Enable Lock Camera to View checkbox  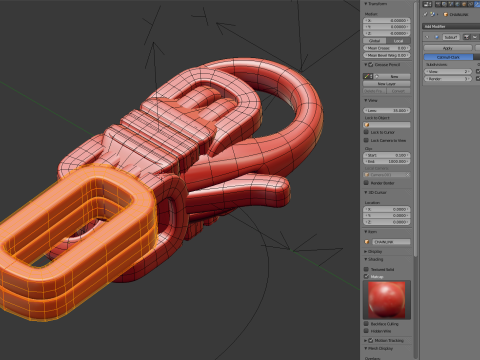pyautogui.click(x=366, y=140)
